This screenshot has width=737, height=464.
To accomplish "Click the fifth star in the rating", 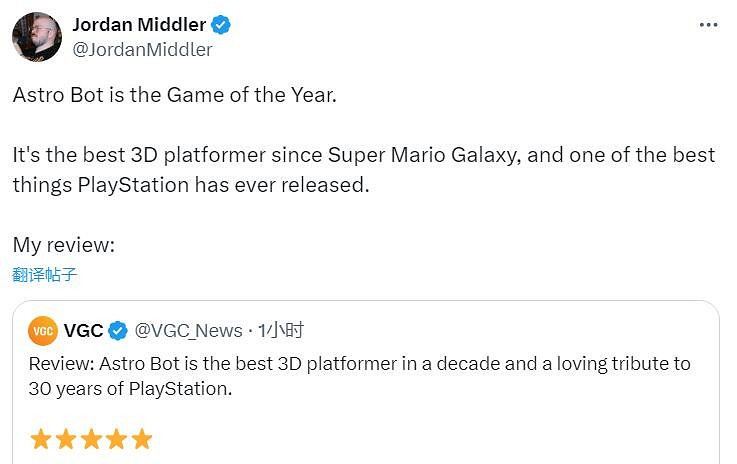I will coord(141,439).
